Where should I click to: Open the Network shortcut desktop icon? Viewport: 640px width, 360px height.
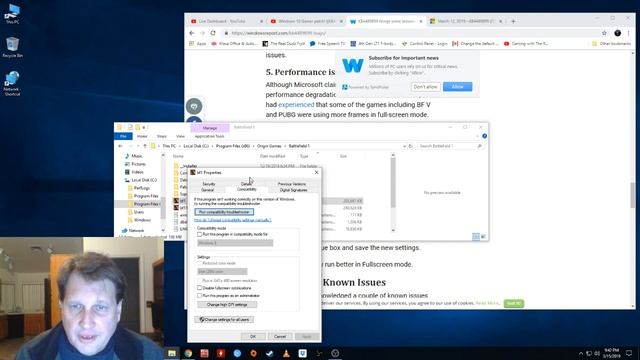point(12,83)
